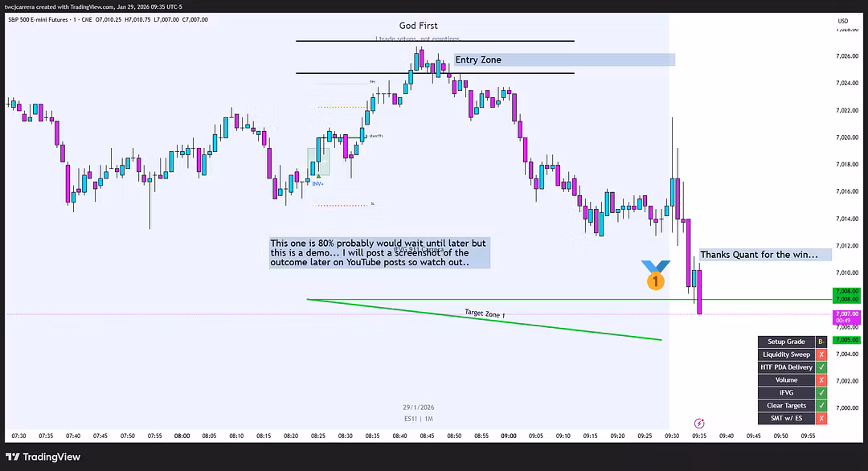Screen dimensions: 868x471
Task: Click the 08:30 time axis label
Action: click(x=346, y=436)
